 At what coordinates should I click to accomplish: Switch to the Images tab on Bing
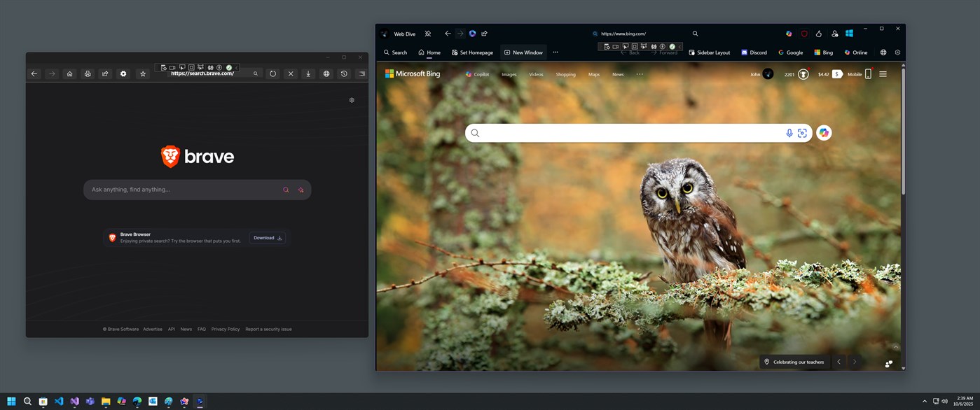point(509,74)
